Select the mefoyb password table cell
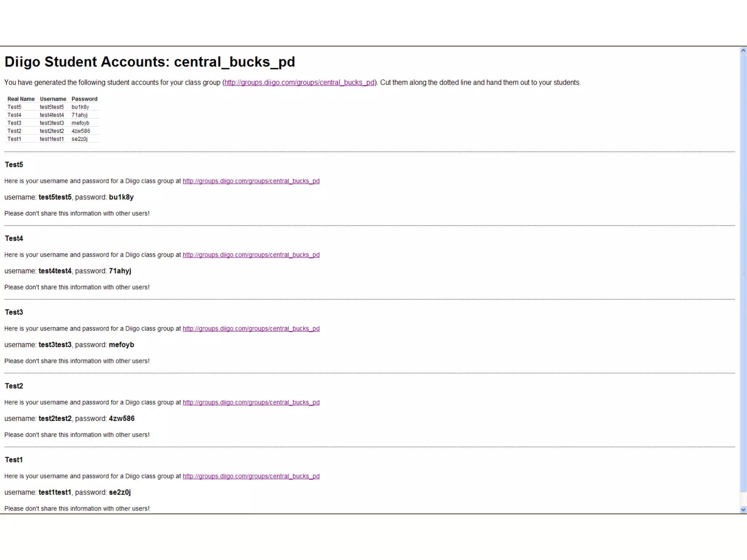The height and width of the screenshot is (560, 747). [80, 123]
